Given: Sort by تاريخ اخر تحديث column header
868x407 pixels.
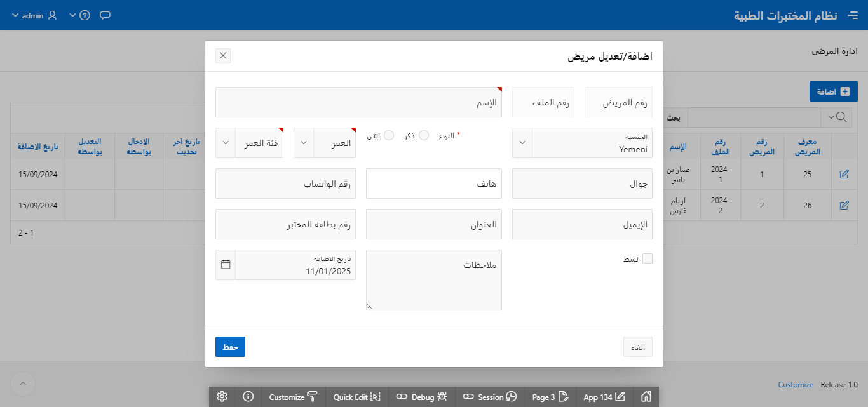Looking at the screenshot, I should 187,146.
